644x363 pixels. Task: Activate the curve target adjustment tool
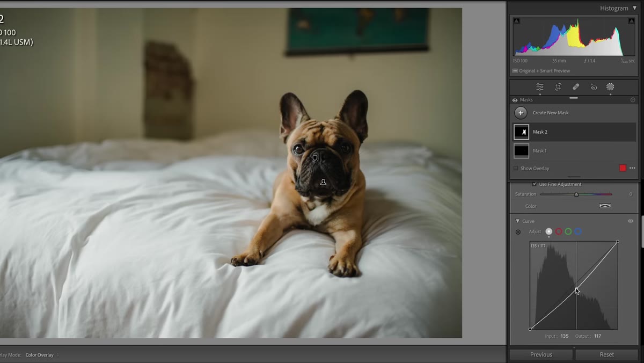518,232
